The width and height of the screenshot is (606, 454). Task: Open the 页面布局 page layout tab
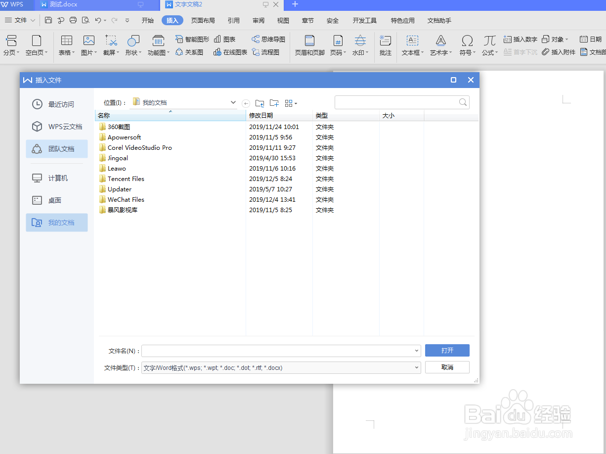tap(203, 20)
